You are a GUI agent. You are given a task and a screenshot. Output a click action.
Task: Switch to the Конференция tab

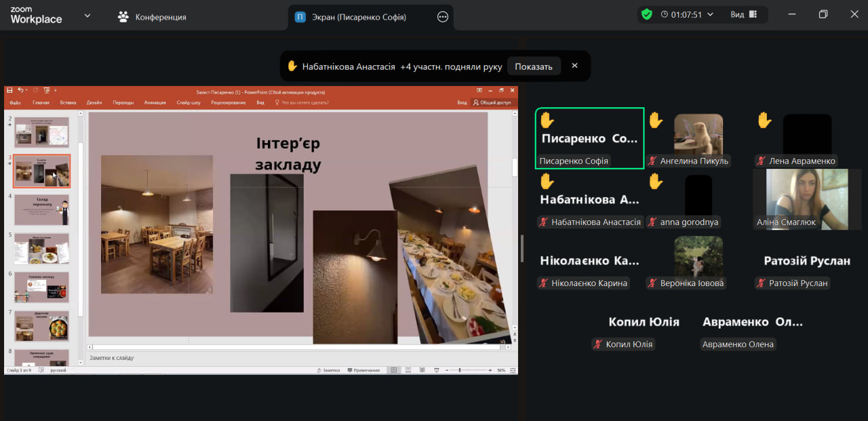(x=160, y=17)
